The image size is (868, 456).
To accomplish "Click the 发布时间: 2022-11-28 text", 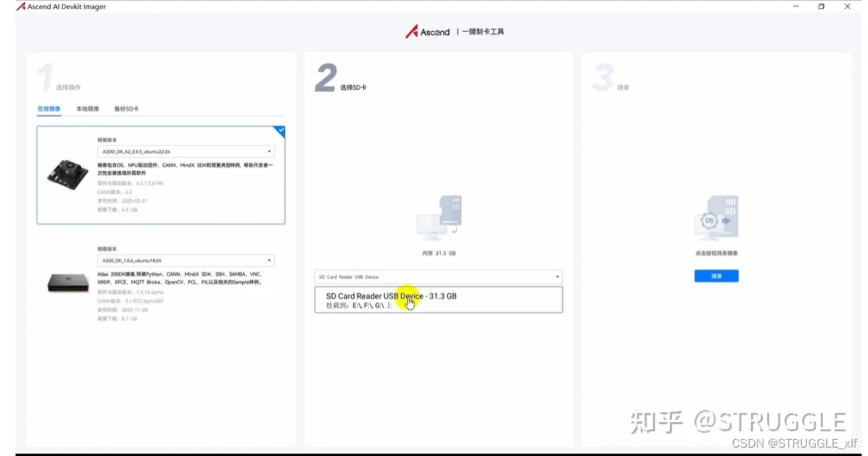I will (x=122, y=310).
